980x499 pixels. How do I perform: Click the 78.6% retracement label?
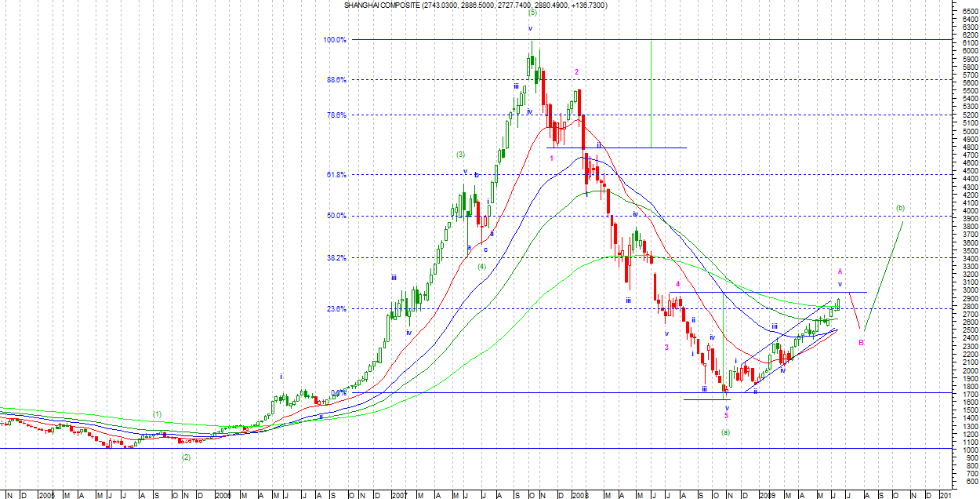[336, 115]
